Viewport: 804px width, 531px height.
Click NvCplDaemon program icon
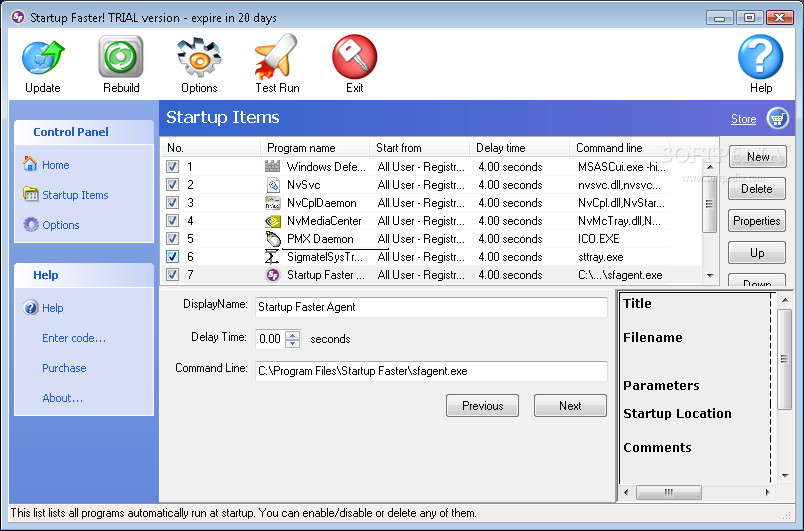click(273, 203)
